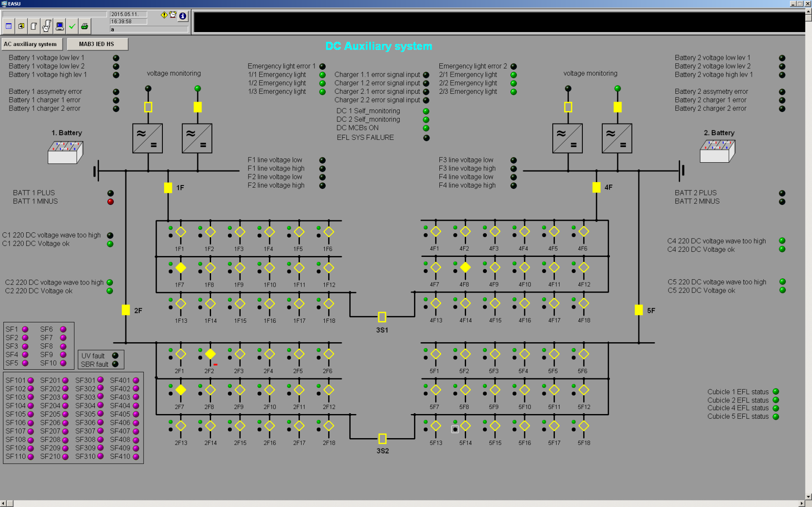
Task: Click the date field 2015.05.11.
Action: pyautogui.click(x=128, y=14)
